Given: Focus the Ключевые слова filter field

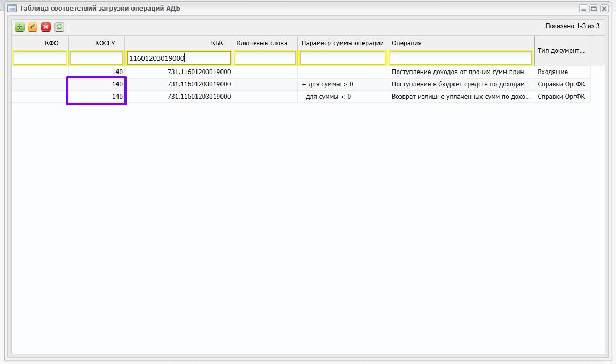Looking at the screenshot, I should point(265,58).
